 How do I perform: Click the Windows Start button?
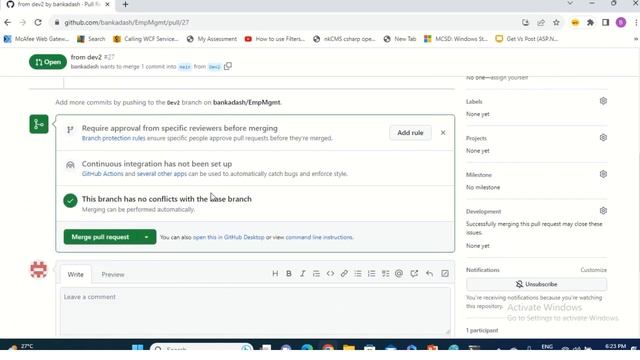(138, 348)
